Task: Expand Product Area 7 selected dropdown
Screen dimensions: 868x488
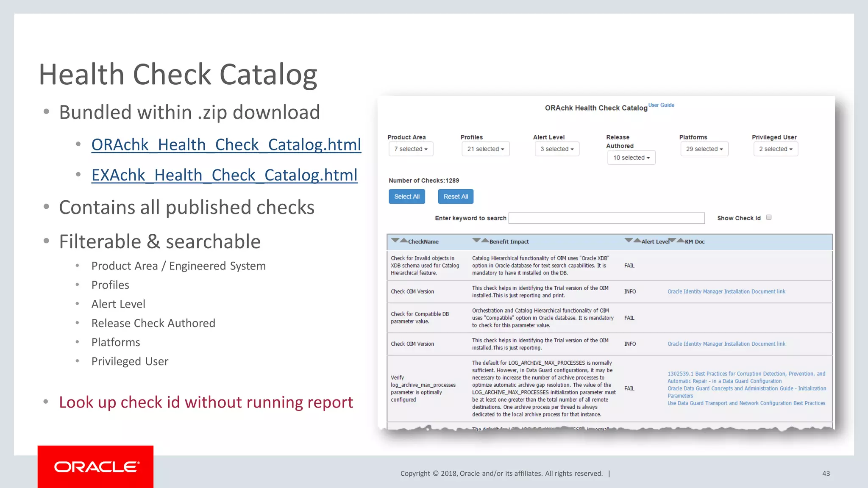Action: [x=411, y=149]
